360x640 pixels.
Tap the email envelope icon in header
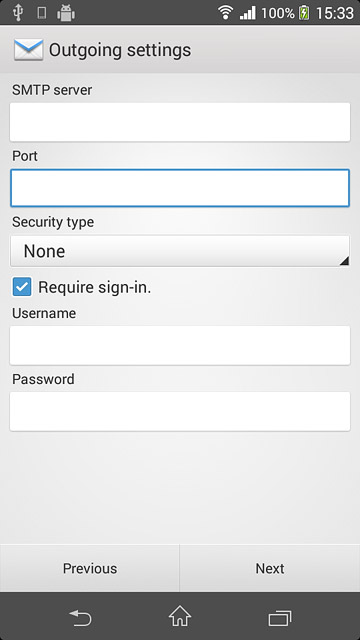tap(28, 50)
